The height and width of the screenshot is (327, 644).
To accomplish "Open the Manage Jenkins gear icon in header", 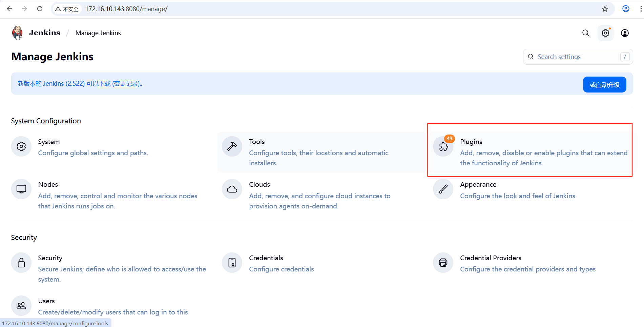I will (x=605, y=33).
